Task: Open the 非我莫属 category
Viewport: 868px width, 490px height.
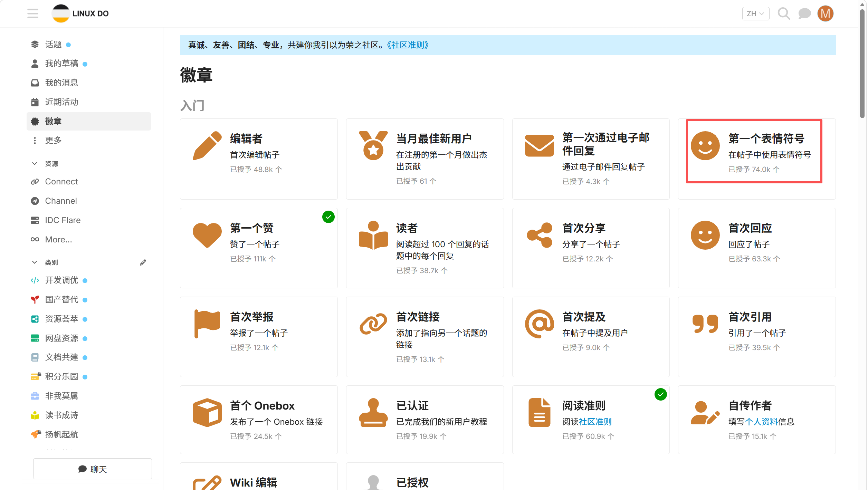Action: [x=88, y=396]
